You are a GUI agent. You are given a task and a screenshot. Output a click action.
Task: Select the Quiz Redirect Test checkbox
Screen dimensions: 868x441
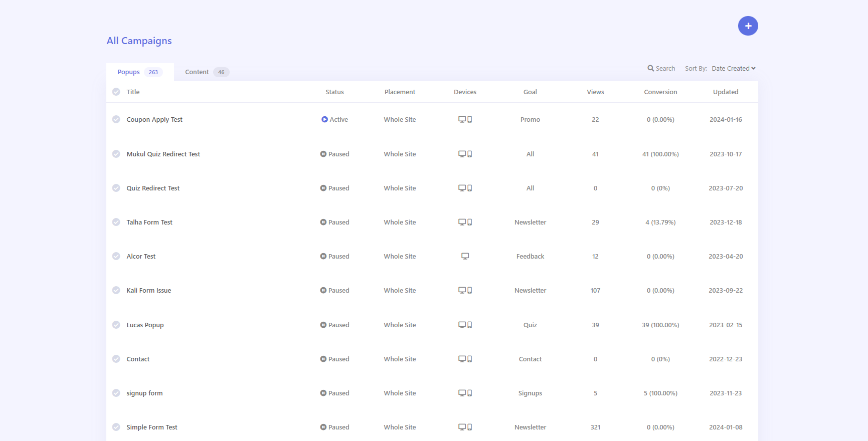[x=116, y=188]
